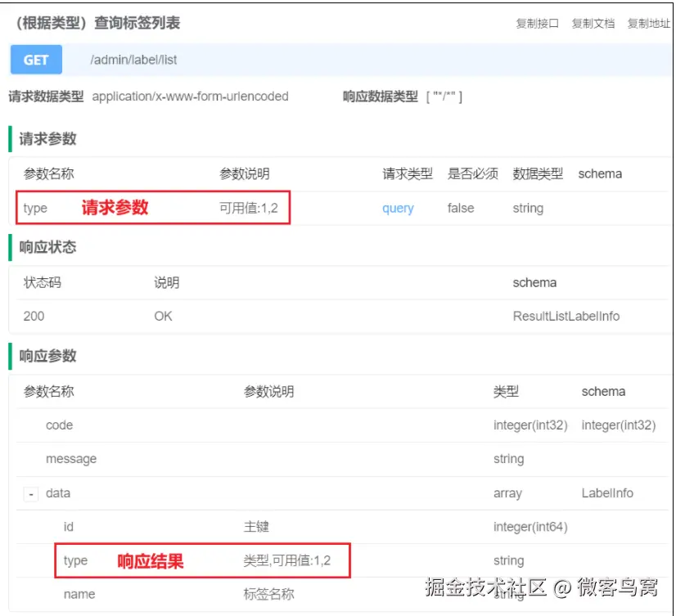Click the 请求数据类型 label
Screen dimensions: 676x616
[x=46, y=97]
